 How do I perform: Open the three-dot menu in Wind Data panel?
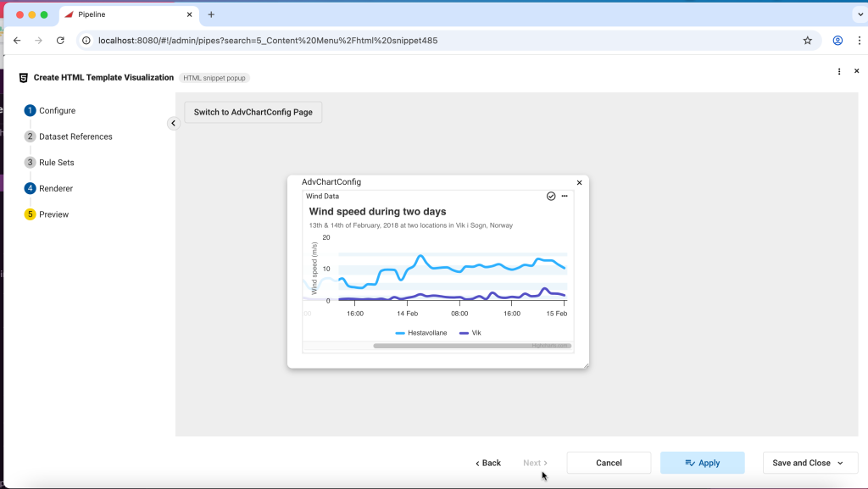565,196
